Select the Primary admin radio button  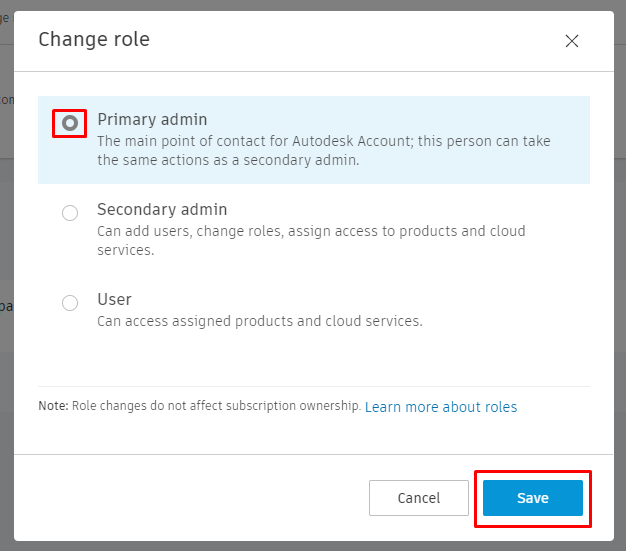coord(70,123)
